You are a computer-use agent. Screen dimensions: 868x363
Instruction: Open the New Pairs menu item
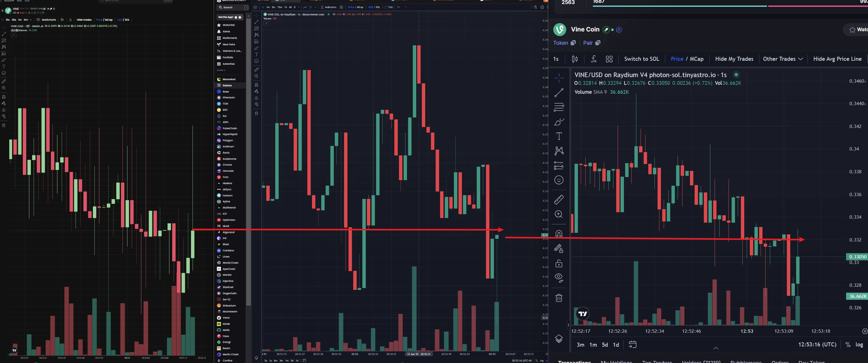pyautogui.click(x=228, y=44)
